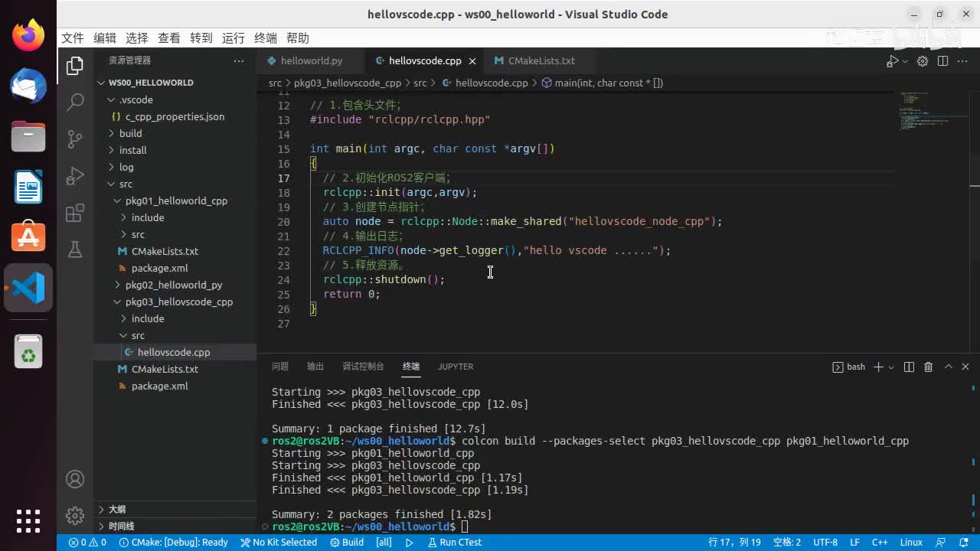
Task: Click the CMake Build button in status bar
Action: tap(347, 543)
